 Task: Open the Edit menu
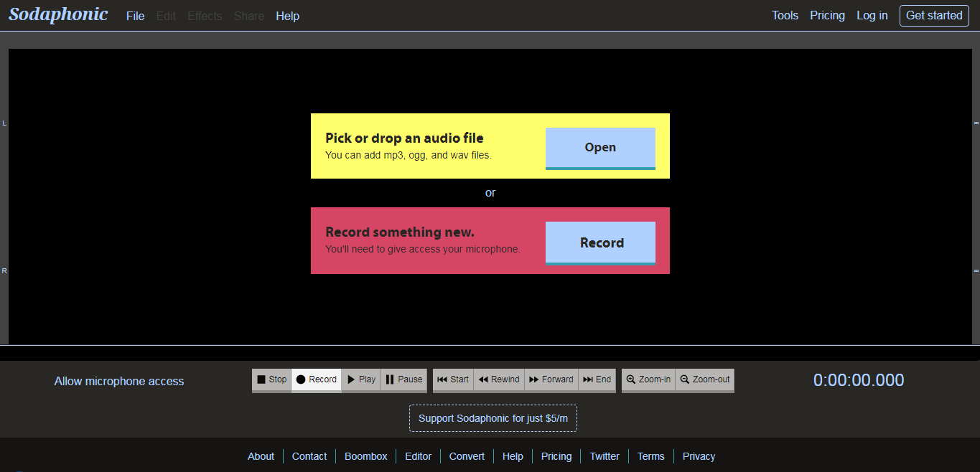pyautogui.click(x=166, y=16)
